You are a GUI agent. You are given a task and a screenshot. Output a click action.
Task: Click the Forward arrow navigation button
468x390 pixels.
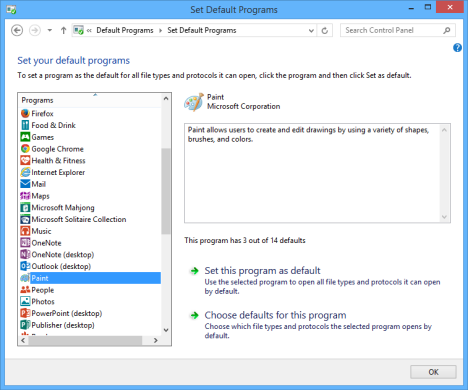[35, 30]
